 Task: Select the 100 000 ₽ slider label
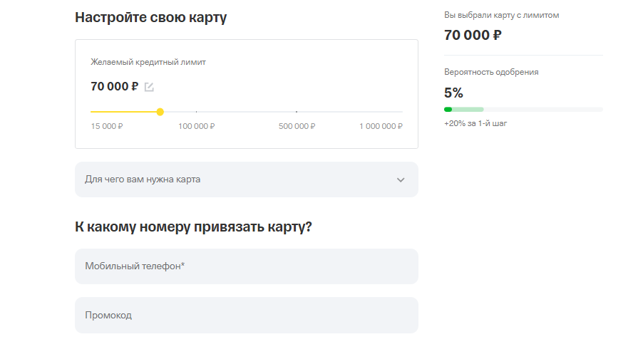(196, 126)
